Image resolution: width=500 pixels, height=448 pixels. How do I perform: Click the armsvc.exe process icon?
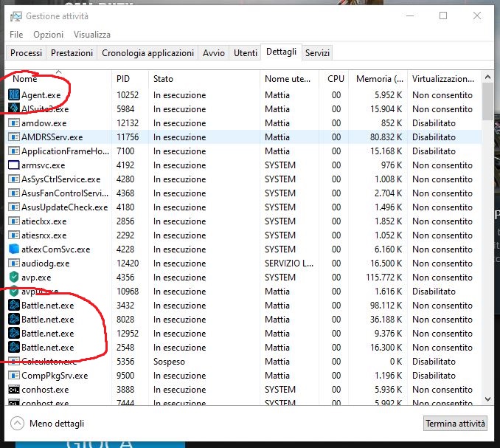click(14, 165)
